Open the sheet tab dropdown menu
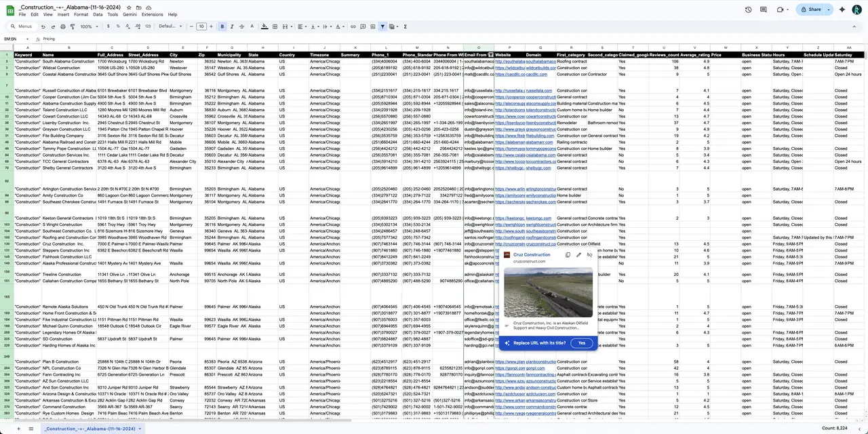The width and height of the screenshot is (868, 434). [x=140, y=429]
